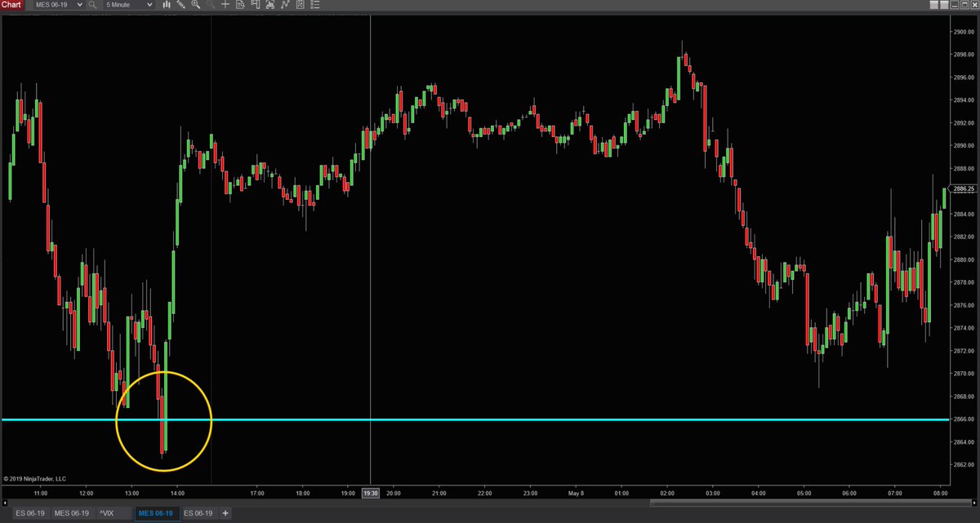The image size is (980, 523).
Task: Show the data box icon
Action: coord(240,5)
